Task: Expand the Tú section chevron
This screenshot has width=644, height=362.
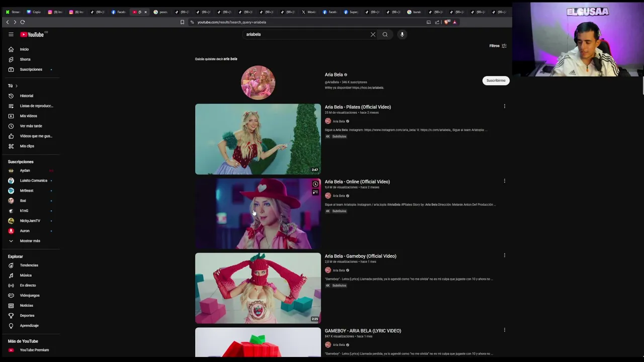Action: tap(16, 86)
